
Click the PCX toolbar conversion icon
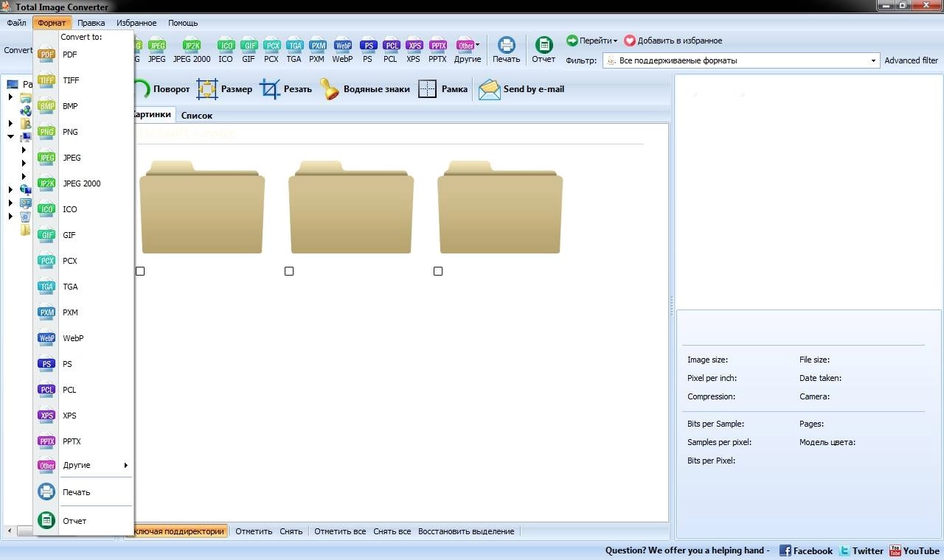click(271, 50)
